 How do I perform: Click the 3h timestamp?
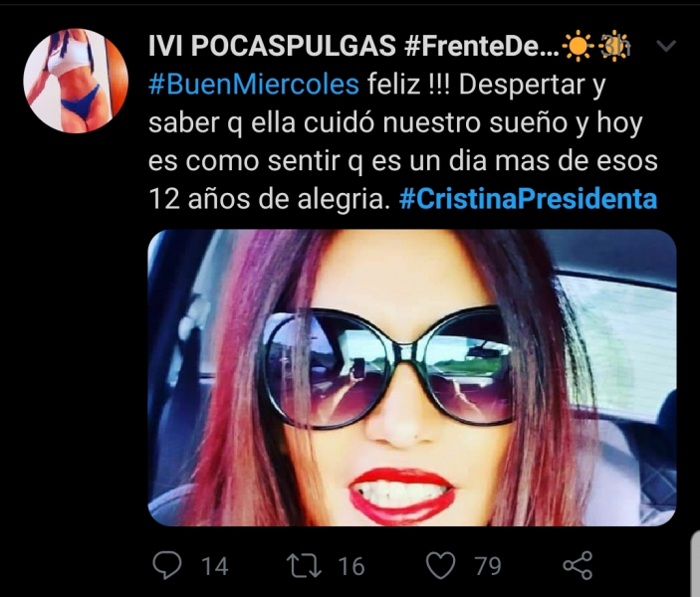(x=614, y=47)
